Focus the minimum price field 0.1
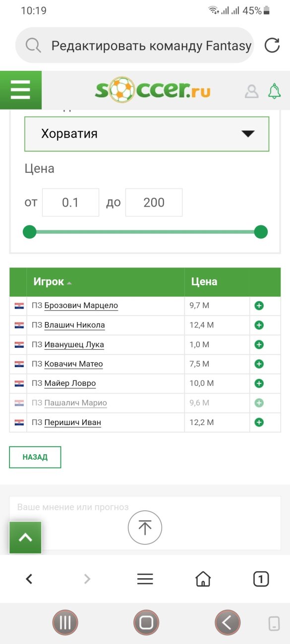 tap(70, 203)
